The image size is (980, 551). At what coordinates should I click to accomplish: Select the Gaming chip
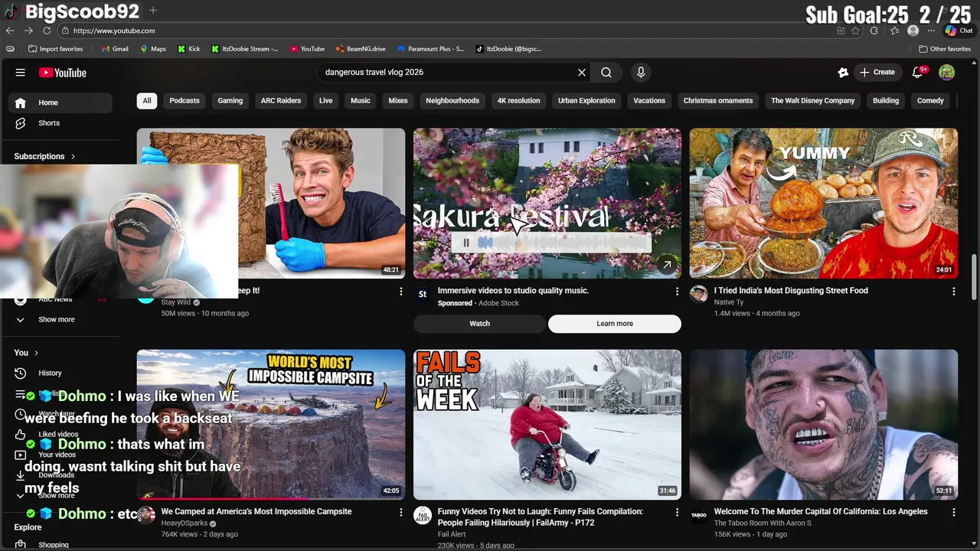pyautogui.click(x=230, y=101)
